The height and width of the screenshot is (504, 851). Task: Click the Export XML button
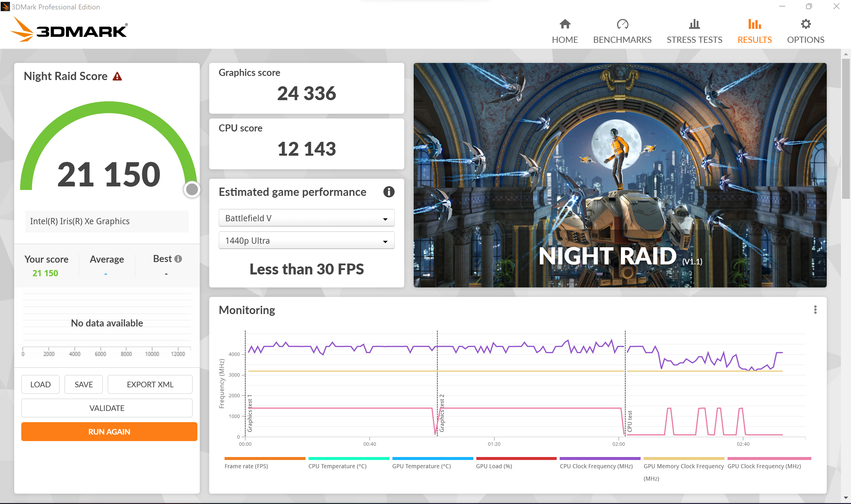pyautogui.click(x=150, y=384)
